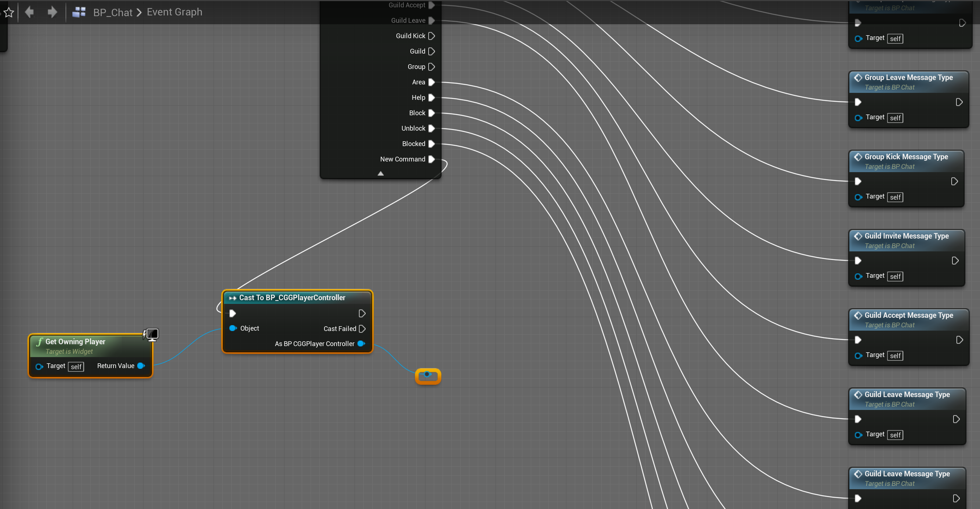Select the Cast To BP_CGGPlayerController node title

click(292, 298)
